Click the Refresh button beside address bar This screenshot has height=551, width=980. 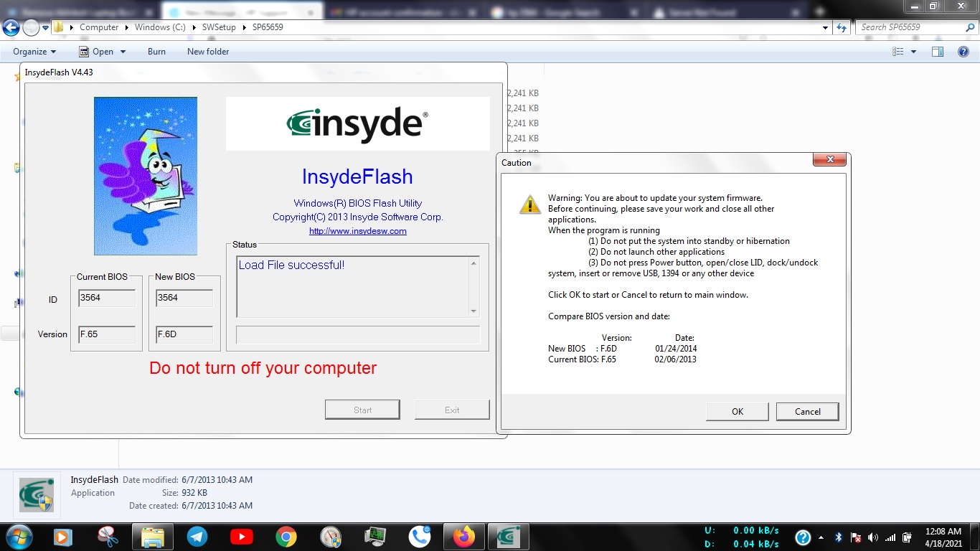pyautogui.click(x=842, y=27)
